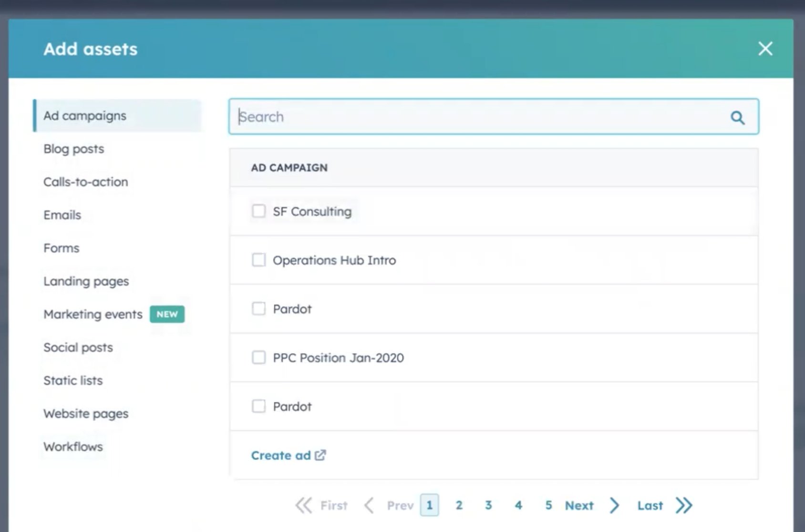Image resolution: width=805 pixels, height=532 pixels.
Task: Open the Social posts asset list
Action: pyautogui.click(x=78, y=347)
